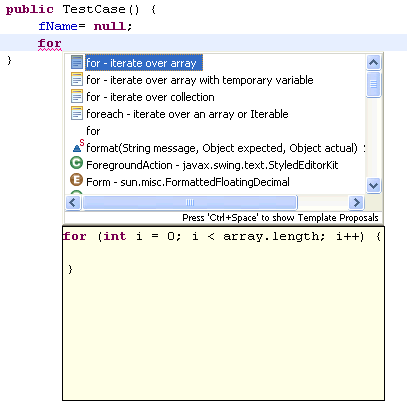
Task: Click the 'for' keyword in the editor
Action: (x=50, y=43)
